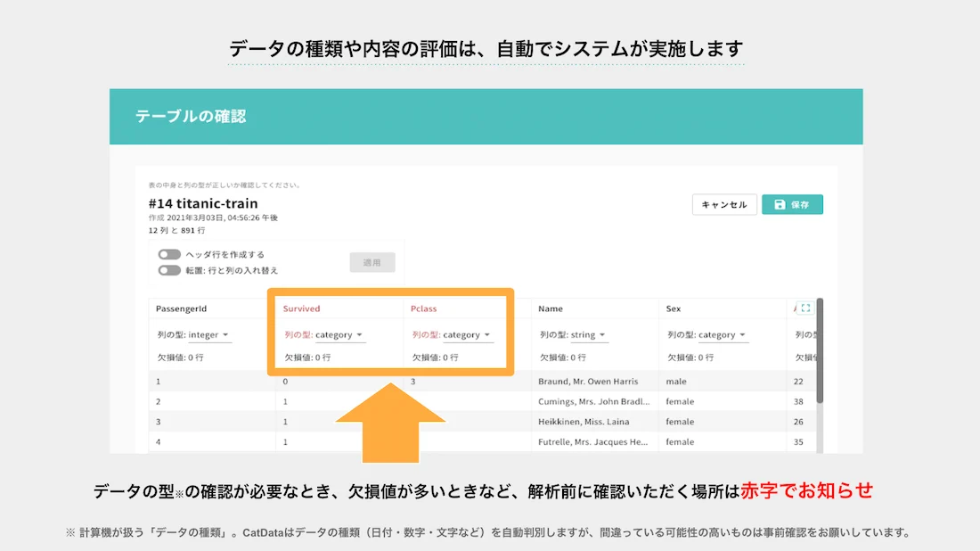Click the red Pclass column header
The height and width of the screenshot is (551, 980).
point(424,308)
